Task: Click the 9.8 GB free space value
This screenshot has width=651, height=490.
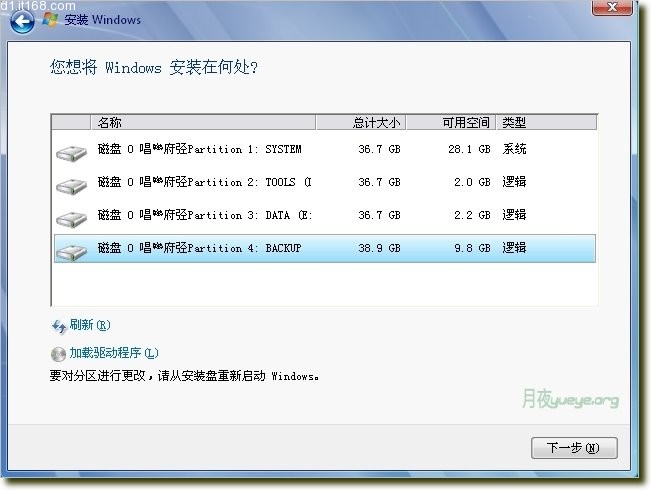Action: (472, 248)
